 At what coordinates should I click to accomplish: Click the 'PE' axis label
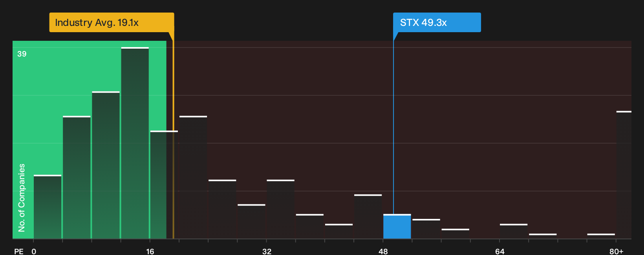pyautogui.click(x=19, y=251)
